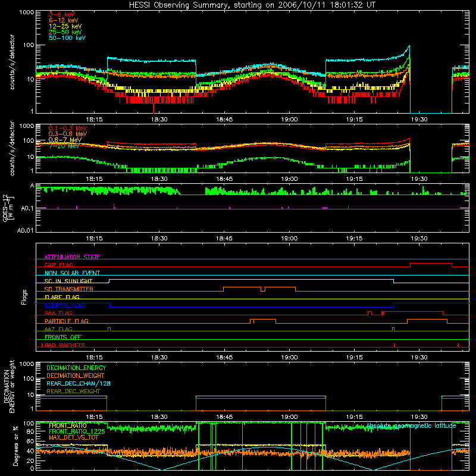476x476 pixels.
Task: Click the 18:45 tick under the GOES panel
Action: point(224,239)
